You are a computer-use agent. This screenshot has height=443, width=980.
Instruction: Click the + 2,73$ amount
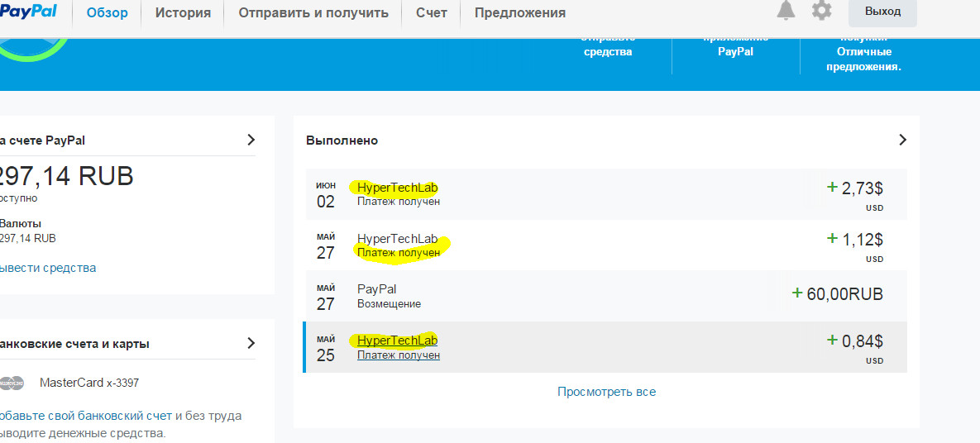(x=855, y=188)
